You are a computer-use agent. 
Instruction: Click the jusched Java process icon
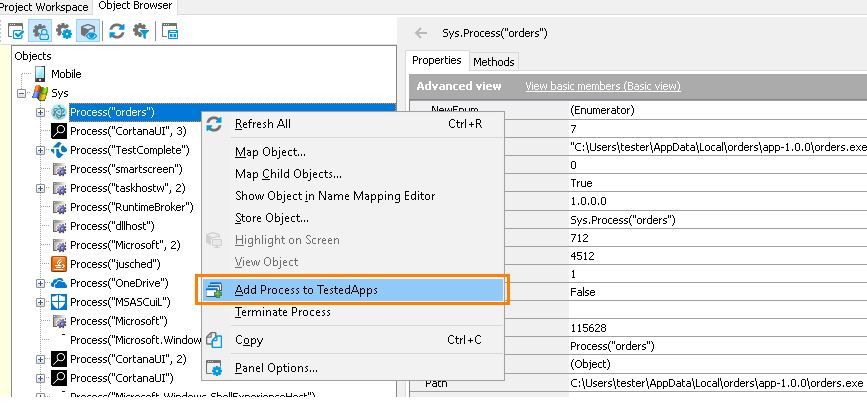click(x=59, y=264)
